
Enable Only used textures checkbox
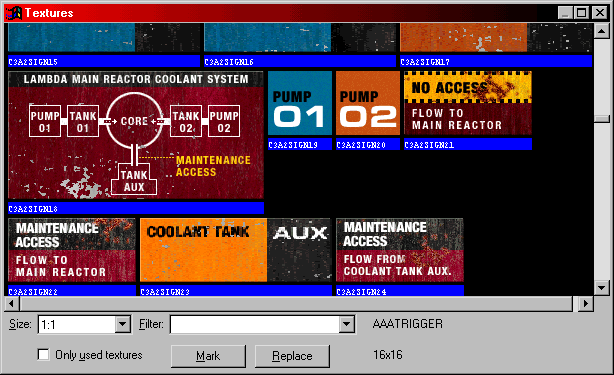click(x=43, y=355)
